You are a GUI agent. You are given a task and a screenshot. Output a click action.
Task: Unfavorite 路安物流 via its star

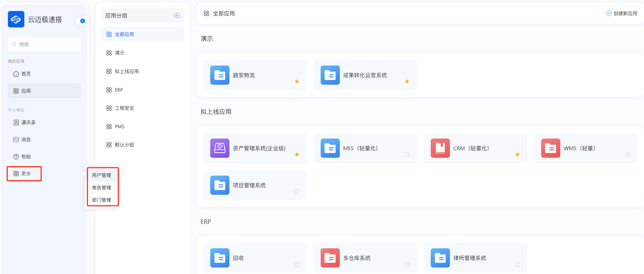pos(297,82)
